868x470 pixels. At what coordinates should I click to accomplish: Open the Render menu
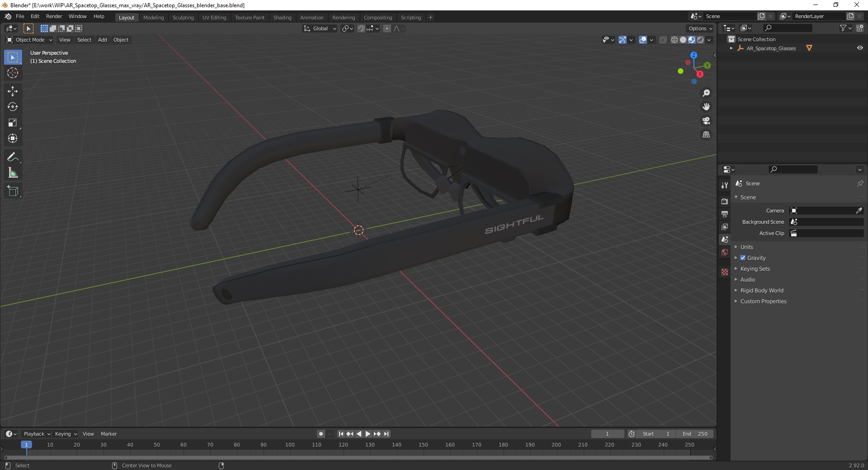[x=54, y=16]
